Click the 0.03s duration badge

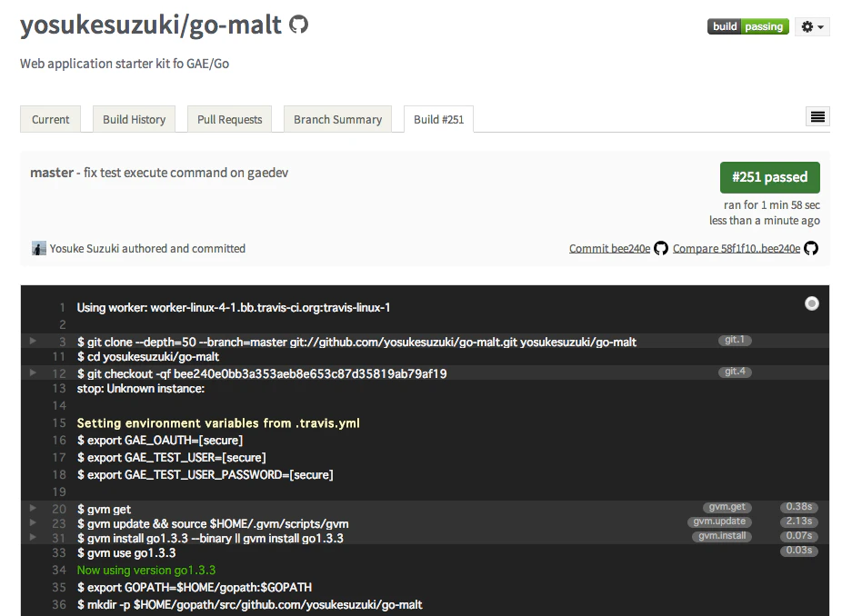pos(799,550)
